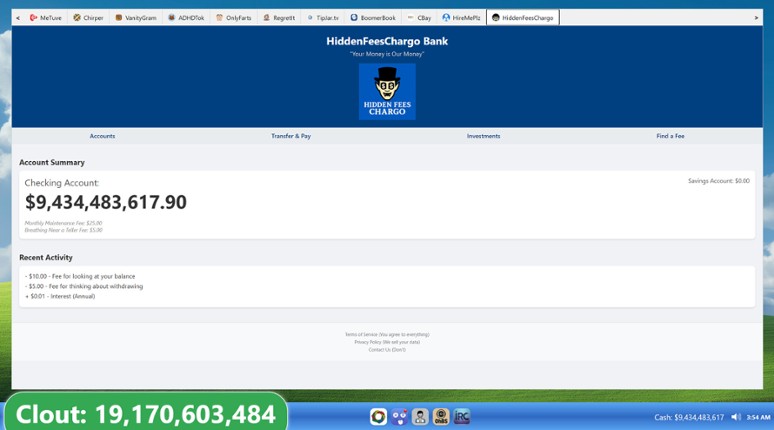Open the VanityGram tab
Viewport: 774px width, 430px height.
136,18
